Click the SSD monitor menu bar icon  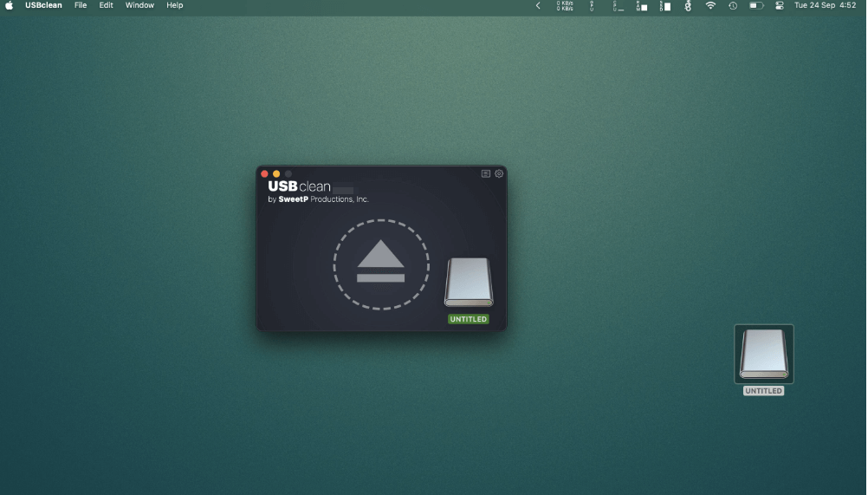[664, 5]
